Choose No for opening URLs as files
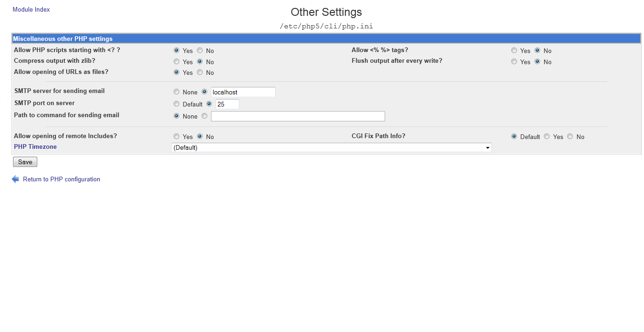Screen dimensions: 644x332 200,72
